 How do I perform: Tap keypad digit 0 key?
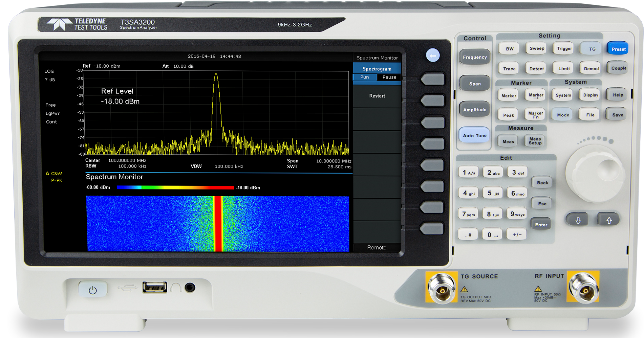493,234
